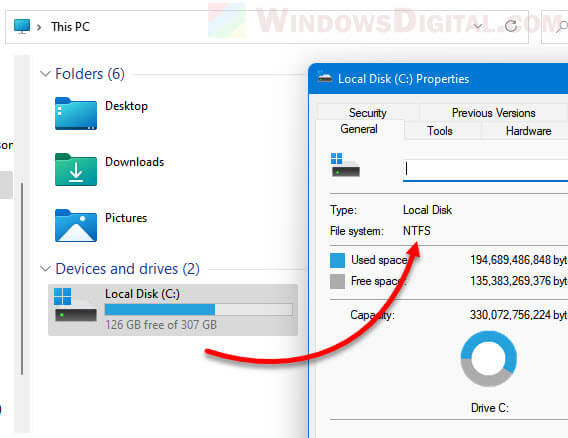Click the C: drive usage bar

click(x=199, y=309)
